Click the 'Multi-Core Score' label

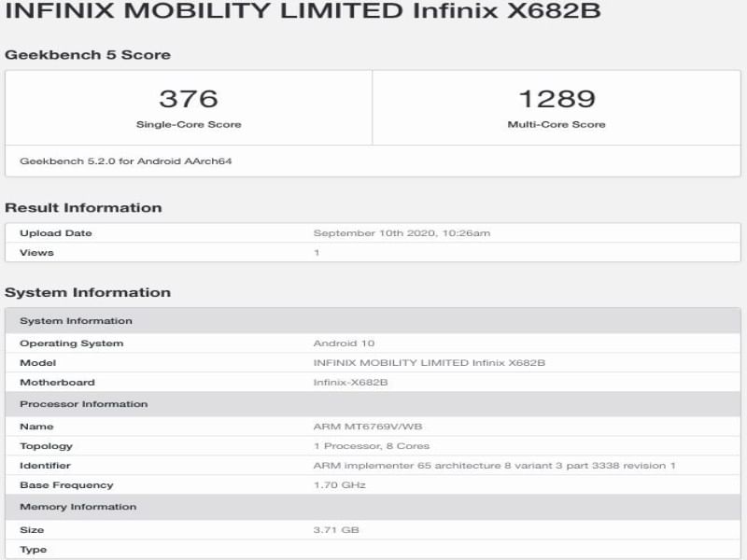pyautogui.click(x=557, y=124)
